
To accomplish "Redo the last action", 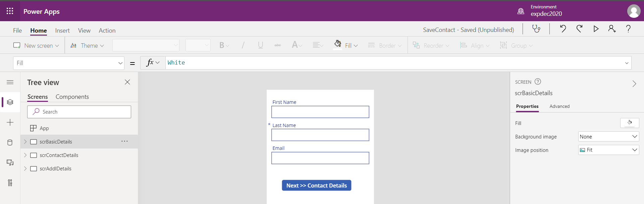I will 579,29.
